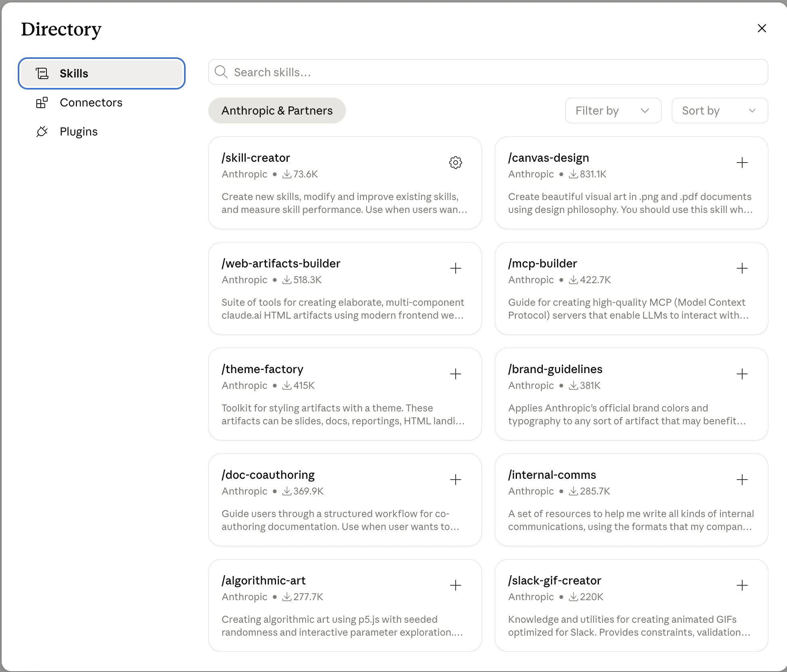
Task: Switch to Connectors section
Action: pyautogui.click(x=102, y=102)
